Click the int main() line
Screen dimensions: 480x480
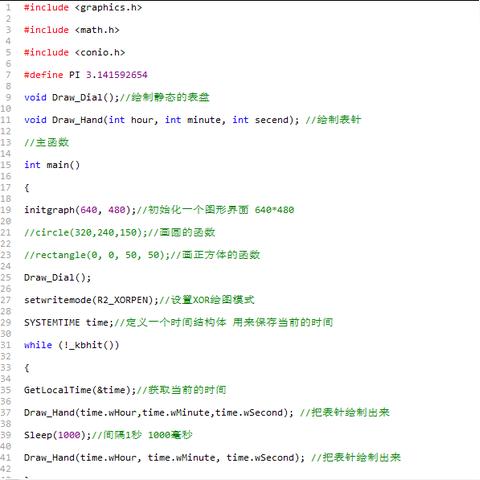coord(52,165)
